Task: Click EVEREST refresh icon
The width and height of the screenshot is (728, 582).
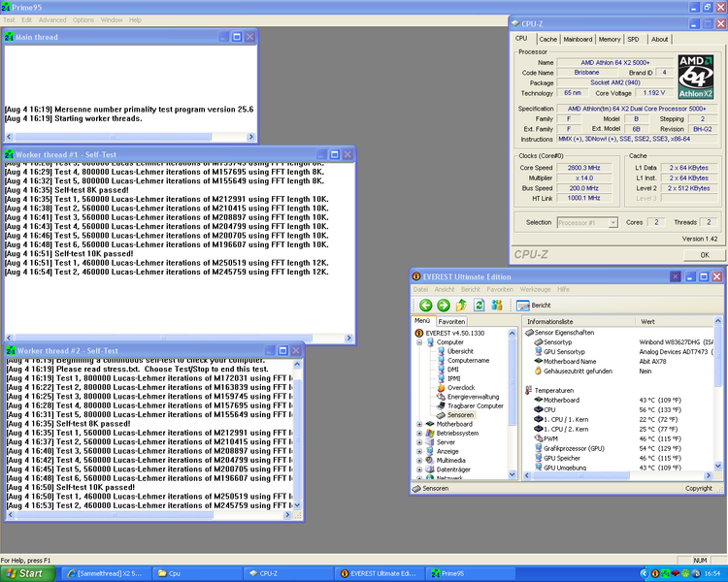Action: pos(480,305)
